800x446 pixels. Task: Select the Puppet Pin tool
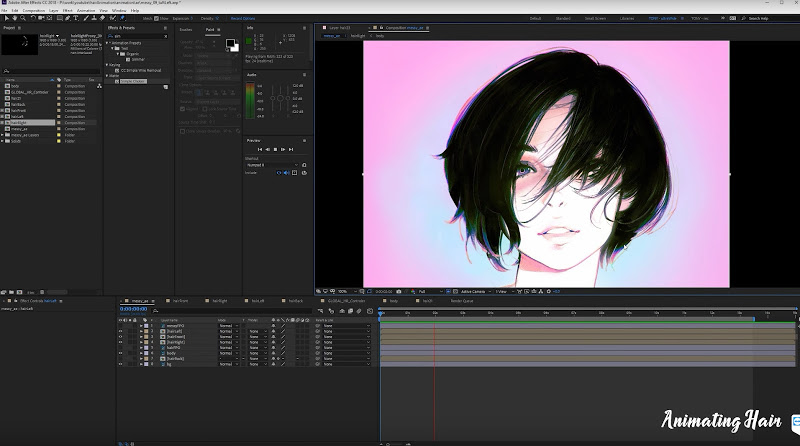click(122, 18)
